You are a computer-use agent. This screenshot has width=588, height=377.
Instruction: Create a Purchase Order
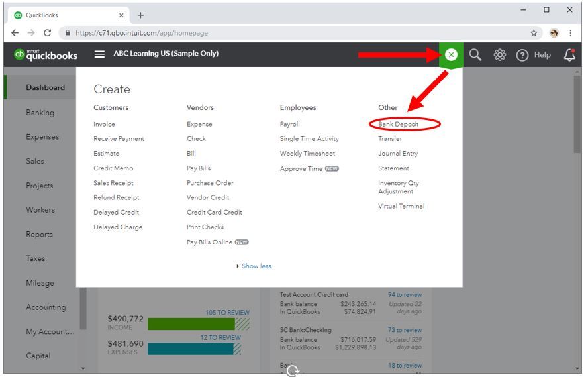click(x=210, y=183)
